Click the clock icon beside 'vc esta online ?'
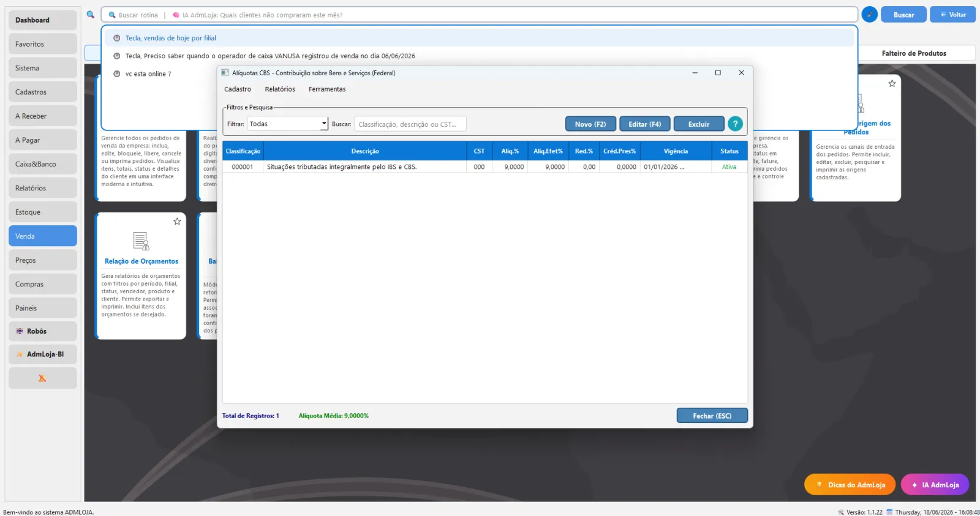 click(x=116, y=74)
